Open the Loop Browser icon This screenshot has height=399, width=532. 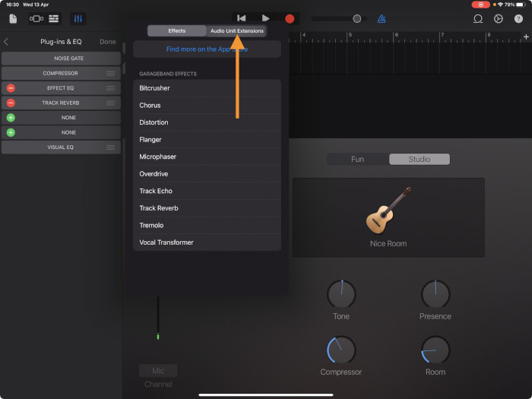(x=478, y=18)
